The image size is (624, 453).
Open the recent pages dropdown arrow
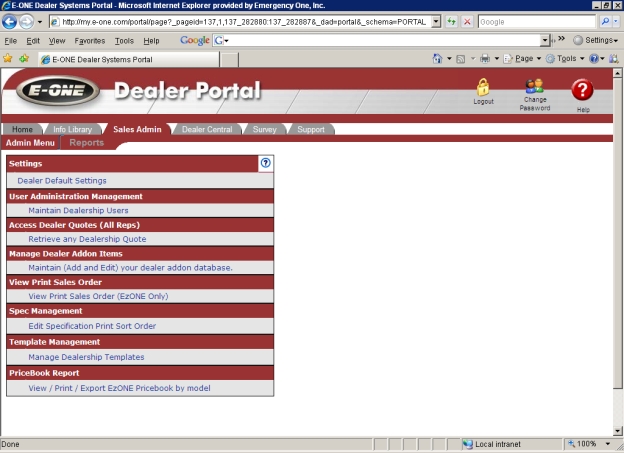(x=40, y=22)
